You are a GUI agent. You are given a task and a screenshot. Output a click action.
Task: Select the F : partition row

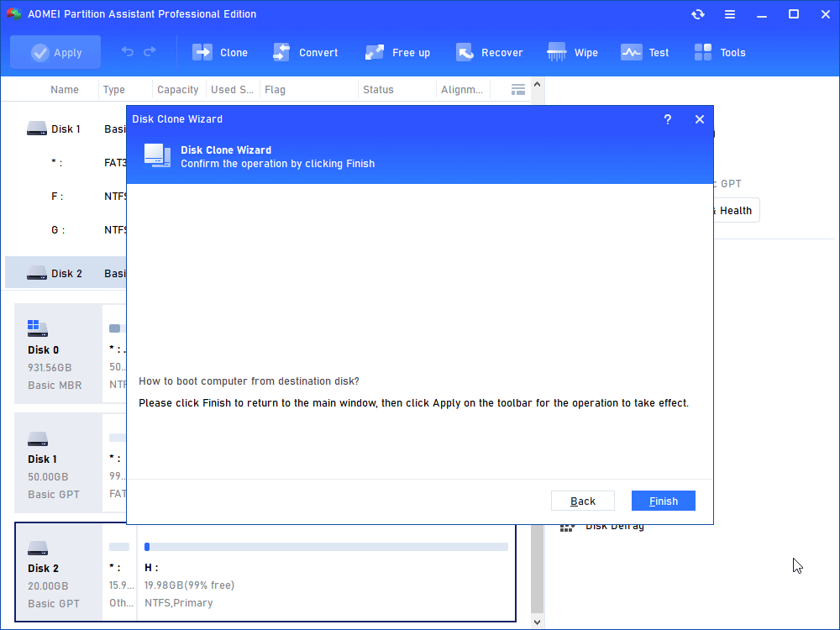coord(66,197)
